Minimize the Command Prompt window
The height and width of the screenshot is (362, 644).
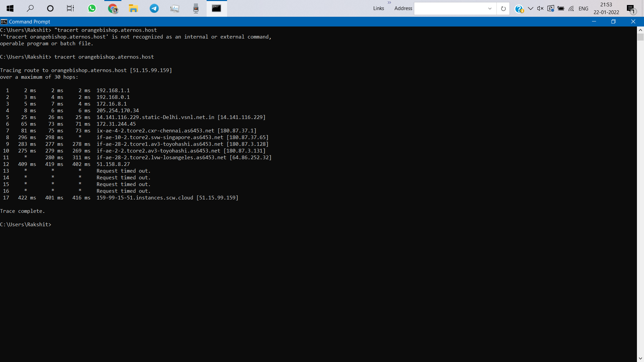[x=594, y=21]
